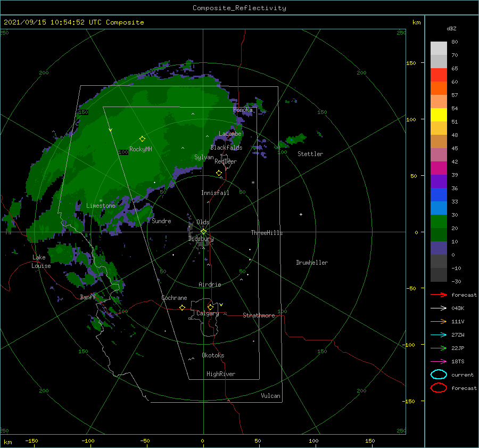Click the Calgary city label

(208, 313)
